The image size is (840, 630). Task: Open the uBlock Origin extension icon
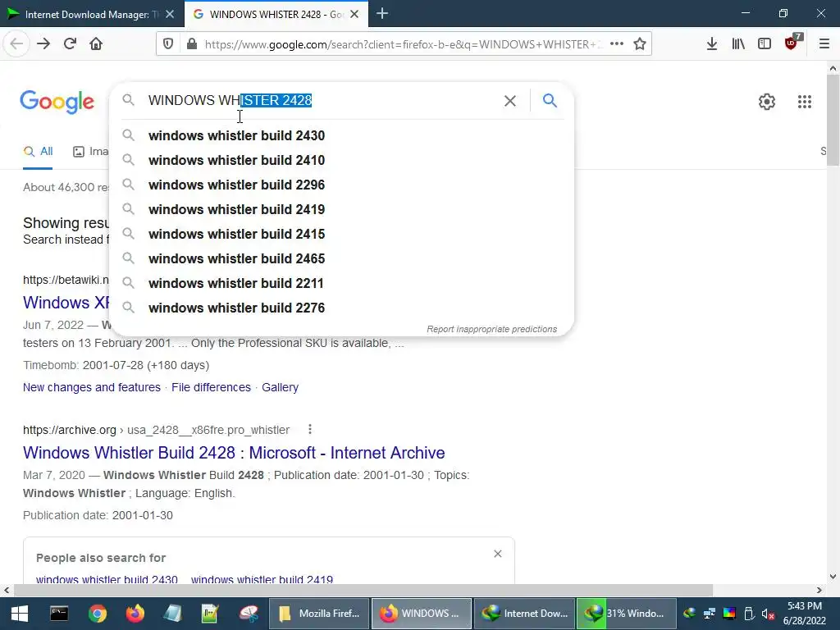pyautogui.click(x=792, y=42)
